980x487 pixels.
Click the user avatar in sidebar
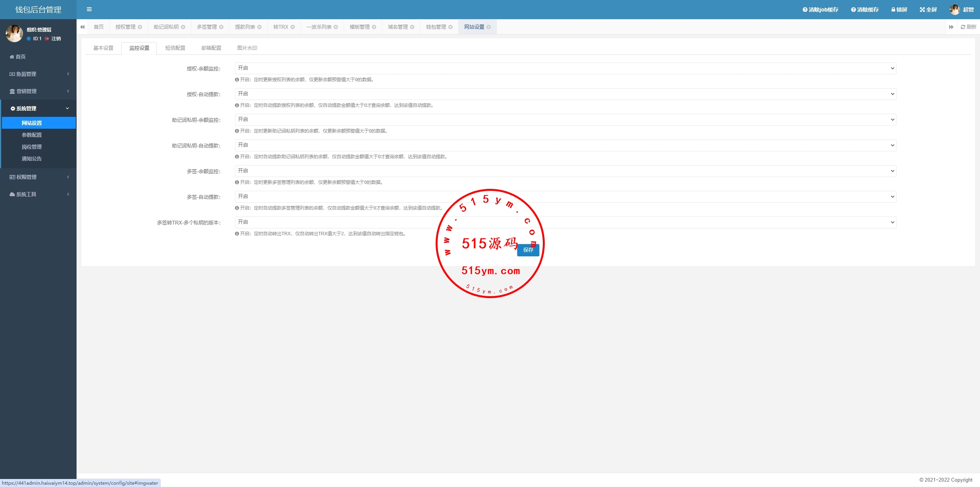point(14,34)
